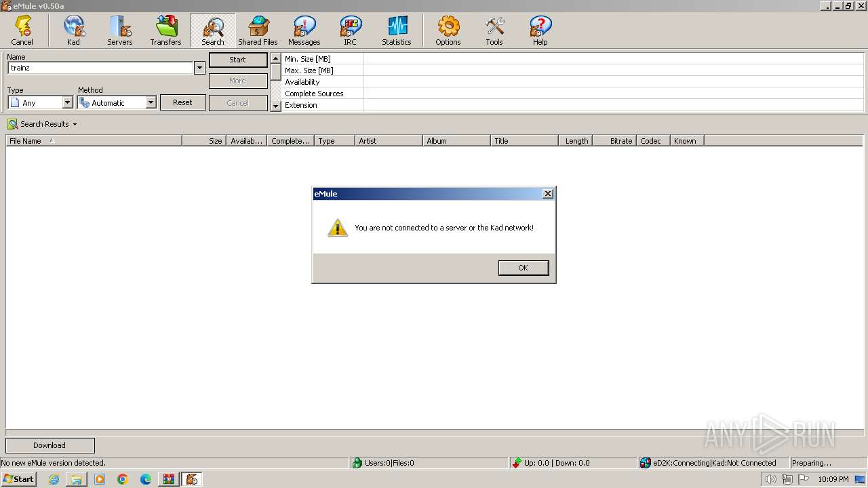Sort results by Availability column
Screen dimensions: 868x488
[x=245, y=141]
